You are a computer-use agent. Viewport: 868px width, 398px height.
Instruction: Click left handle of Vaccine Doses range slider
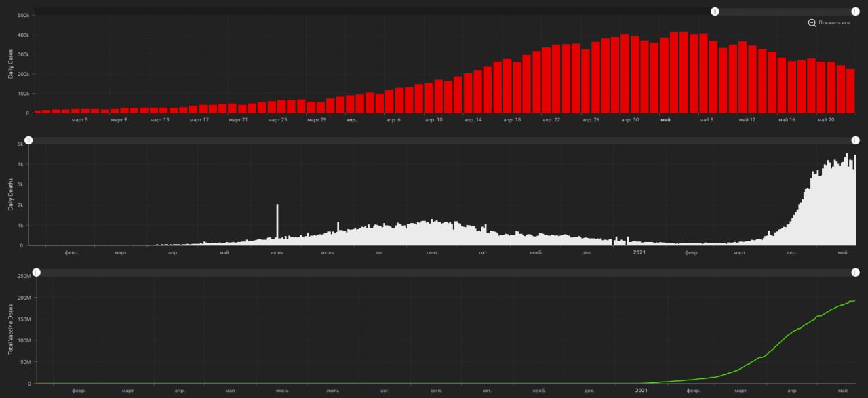click(37, 273)
